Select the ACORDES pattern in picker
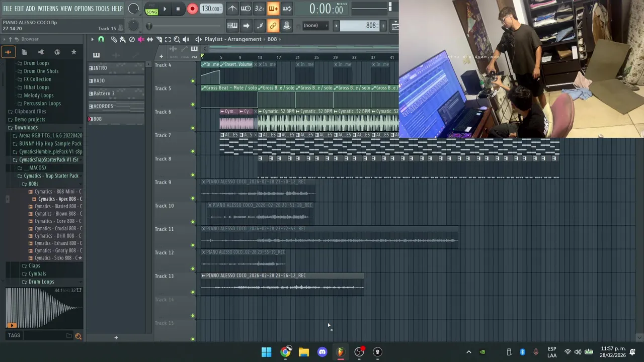This screenshot has width=644, height=362. tap(116, 106)
